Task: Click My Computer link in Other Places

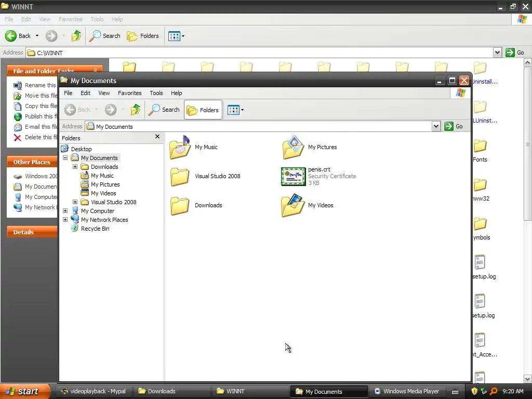Action: click(x=41, y=197)
